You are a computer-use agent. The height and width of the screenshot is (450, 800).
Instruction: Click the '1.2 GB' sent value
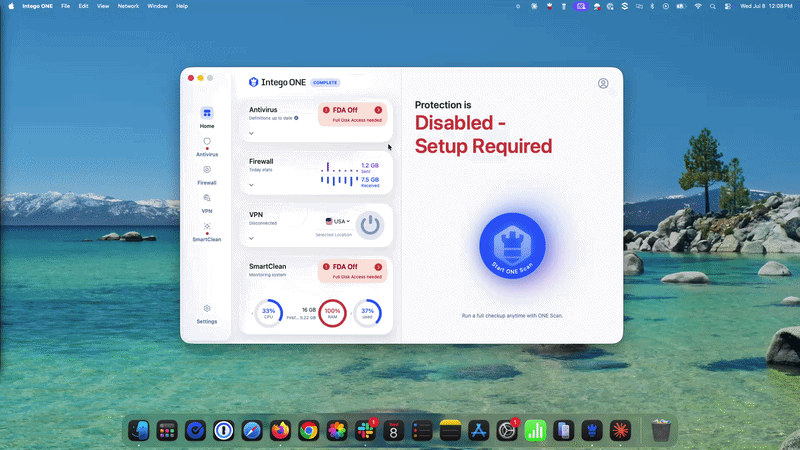(x=370, y=165)
